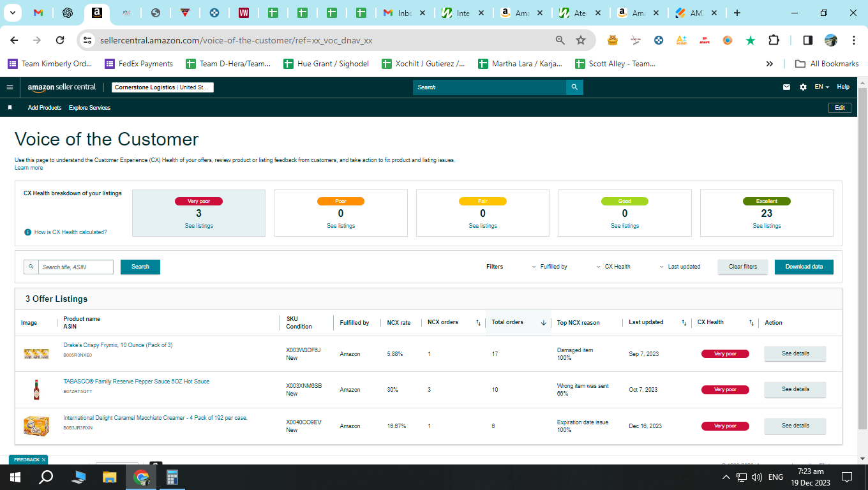Open File Explorer from the taskbar
Image resolution: width=868 pixels, height=490 pixels.
pos(110,477)
